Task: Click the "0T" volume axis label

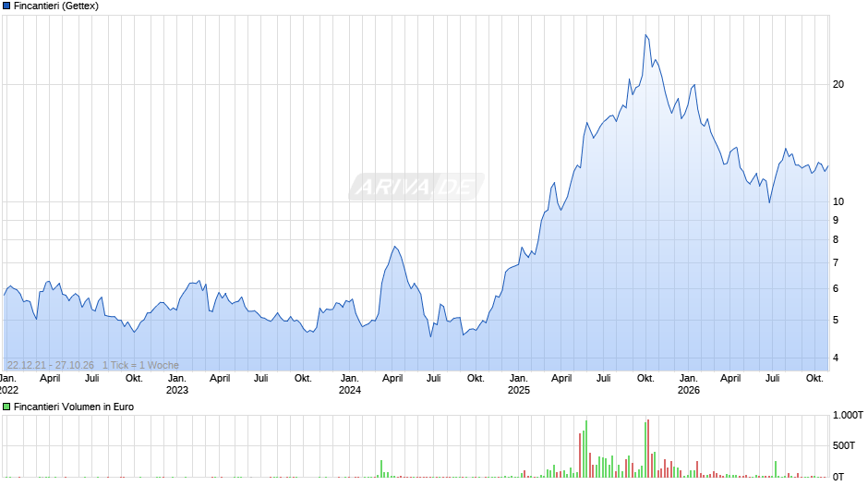Action: (x=838, y=477)
